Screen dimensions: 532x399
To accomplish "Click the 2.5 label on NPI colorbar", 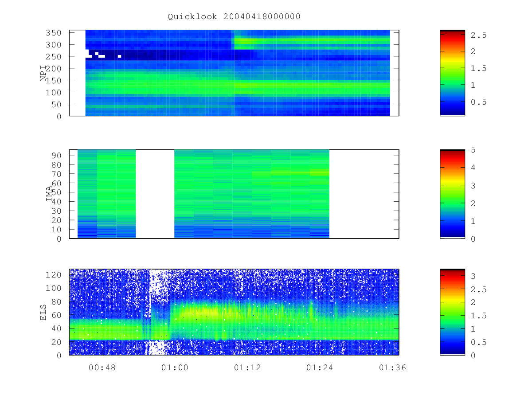I will [478, 35].
